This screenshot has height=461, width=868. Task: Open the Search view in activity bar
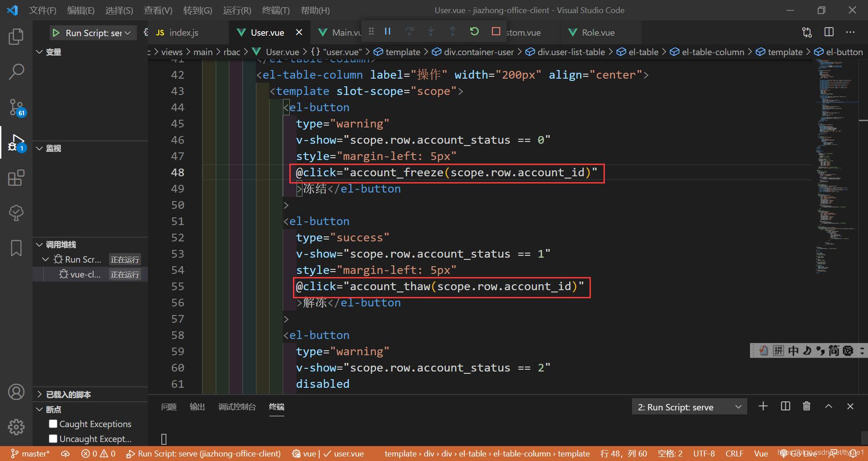[16, 72]
